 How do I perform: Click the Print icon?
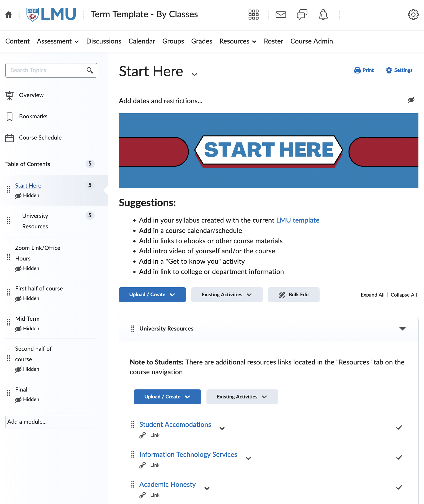tap(357, 70)
